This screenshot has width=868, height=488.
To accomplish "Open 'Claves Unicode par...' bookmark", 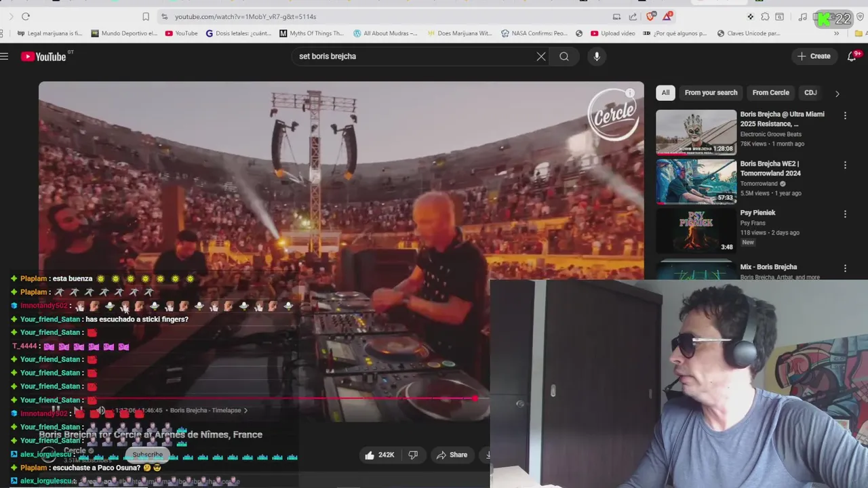I will pos(749,33).
